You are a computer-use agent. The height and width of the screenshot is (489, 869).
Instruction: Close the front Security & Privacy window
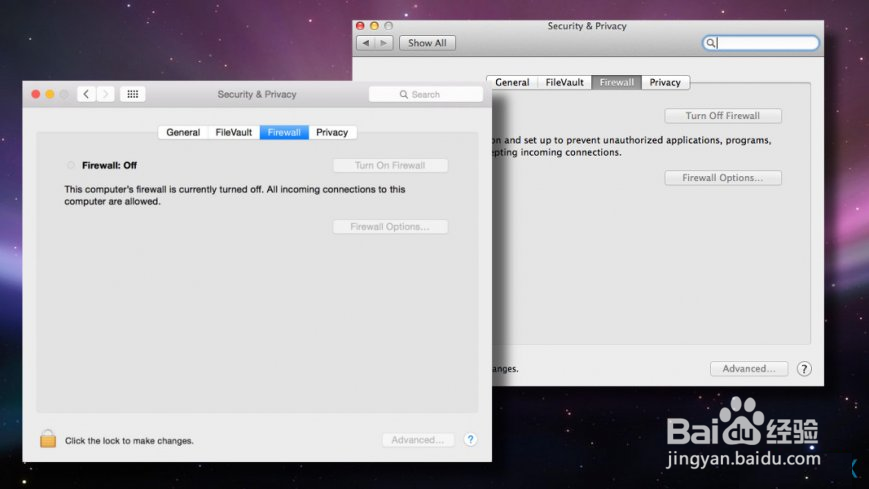(35, 94)
